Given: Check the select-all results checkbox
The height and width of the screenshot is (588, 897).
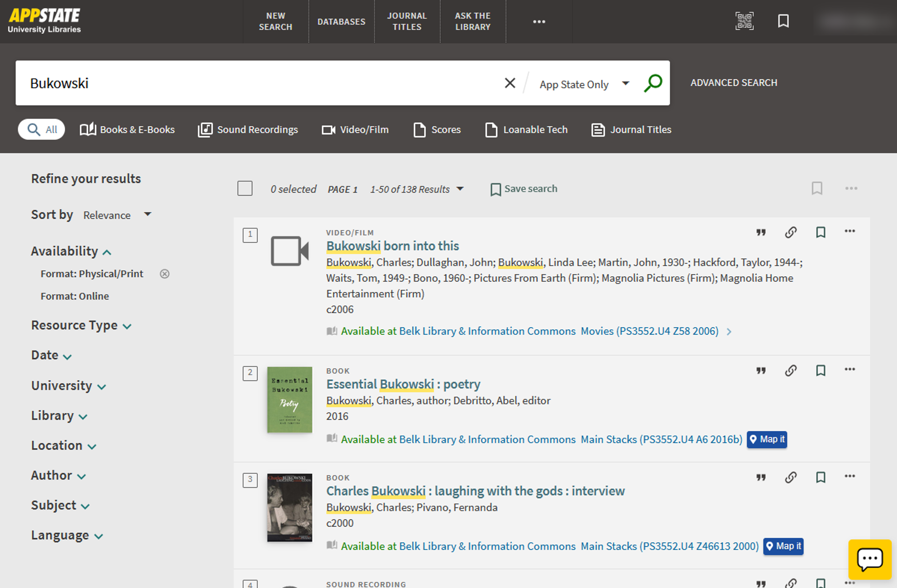Looking at the screenshot, I should pos(245,188).
